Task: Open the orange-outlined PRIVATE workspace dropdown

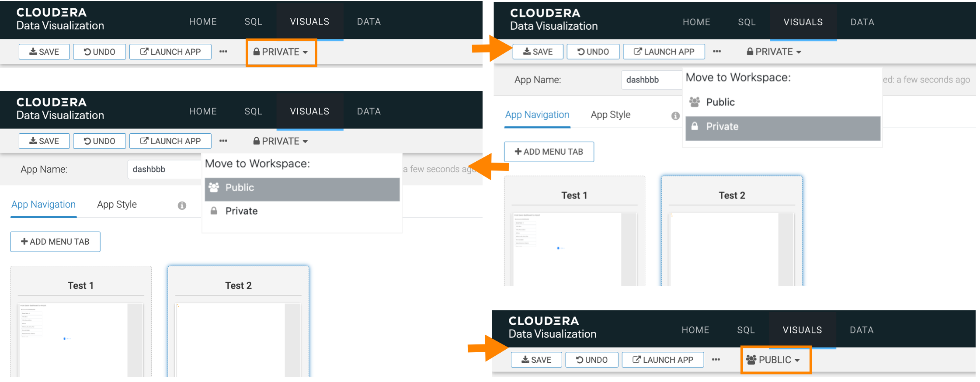Action: tap(281, 52)
